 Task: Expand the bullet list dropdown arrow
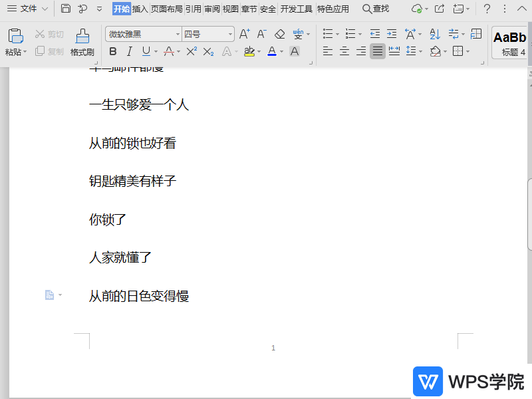(337, 35)
